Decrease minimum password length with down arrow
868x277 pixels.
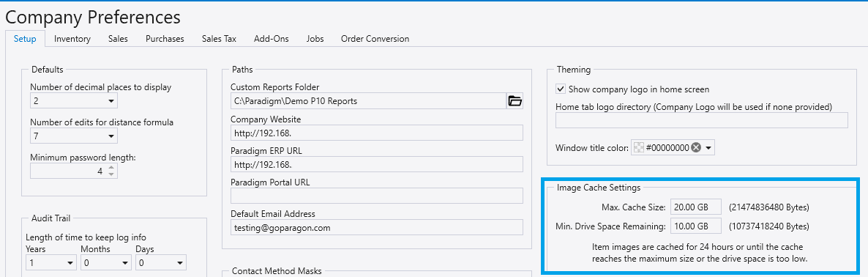[111, 175]
